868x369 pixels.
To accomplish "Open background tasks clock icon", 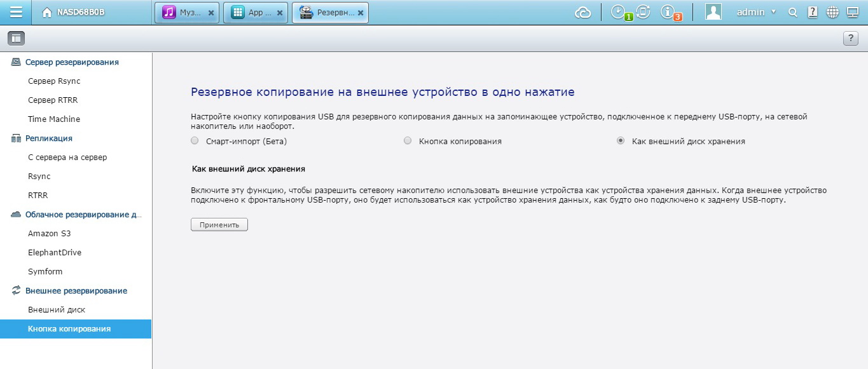I will (618, 12).
